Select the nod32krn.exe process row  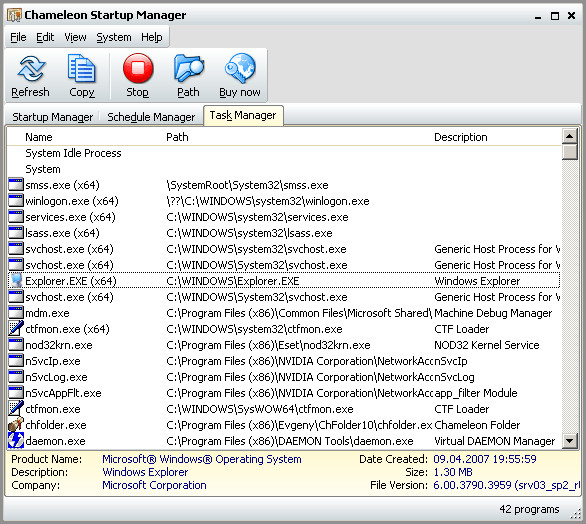pyautogui.click(x=284, y=345)
